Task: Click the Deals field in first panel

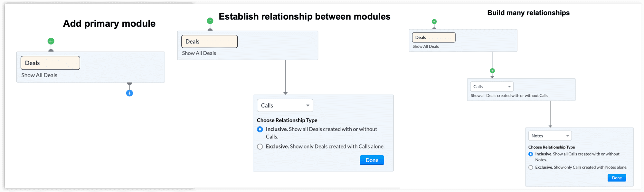Action: pos(50,63)
